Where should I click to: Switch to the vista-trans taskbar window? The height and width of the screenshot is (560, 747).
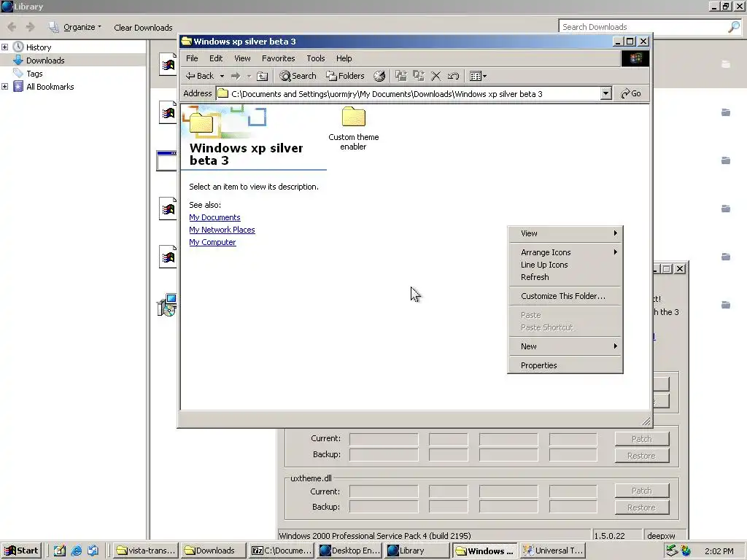click(146, 551)
